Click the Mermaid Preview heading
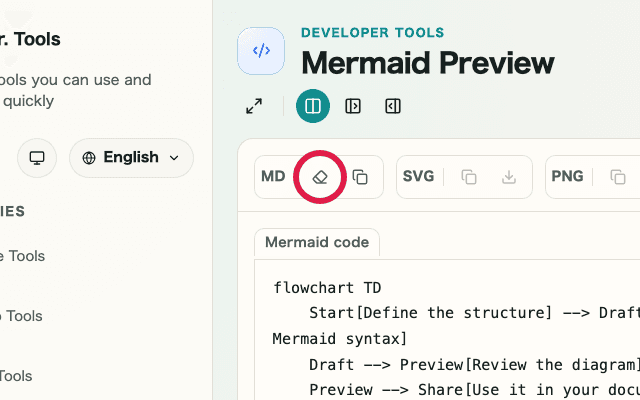 tap(428, 63)
